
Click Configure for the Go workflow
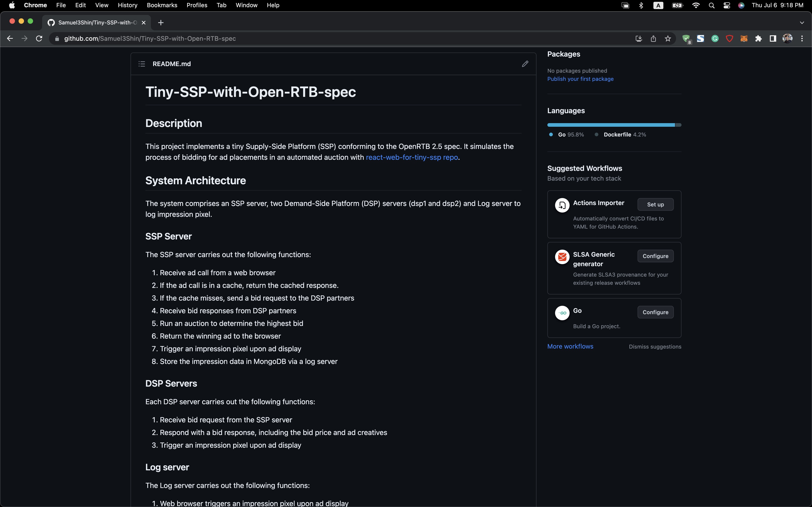tap(655, 312)
